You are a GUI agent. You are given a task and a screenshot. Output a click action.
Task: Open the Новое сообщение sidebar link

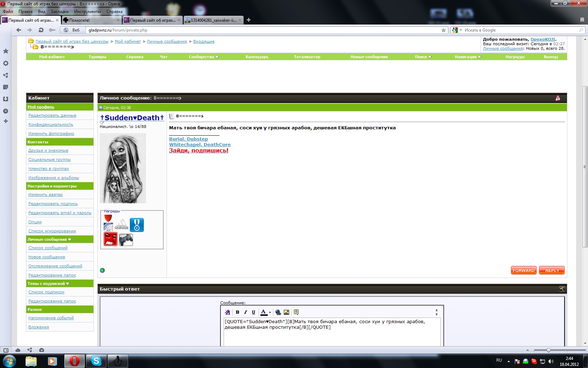47,257
